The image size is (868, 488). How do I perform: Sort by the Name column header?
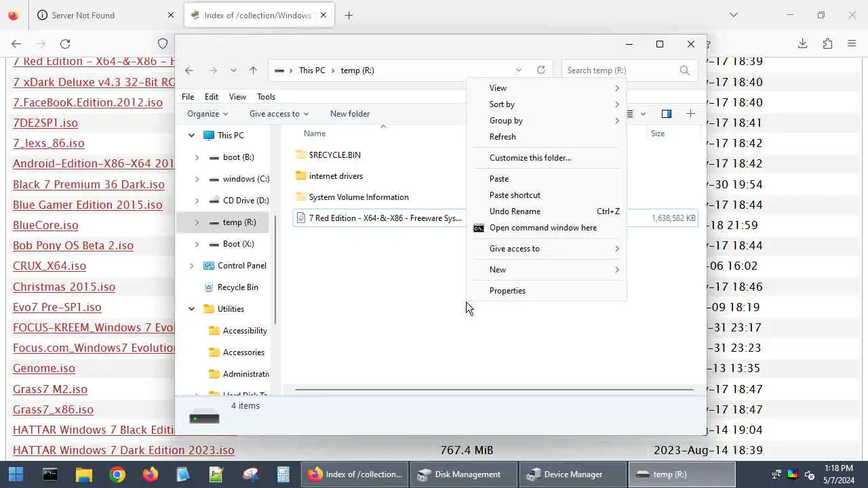click(315, 134)
